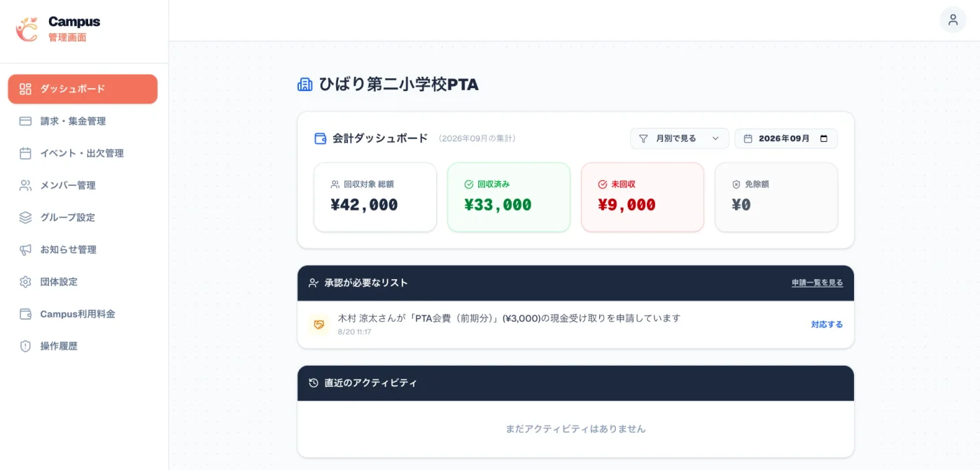Image resolution: width=980 pixels, height=470 pixels.
Task: Open the user profile icon
Action: 953,20
